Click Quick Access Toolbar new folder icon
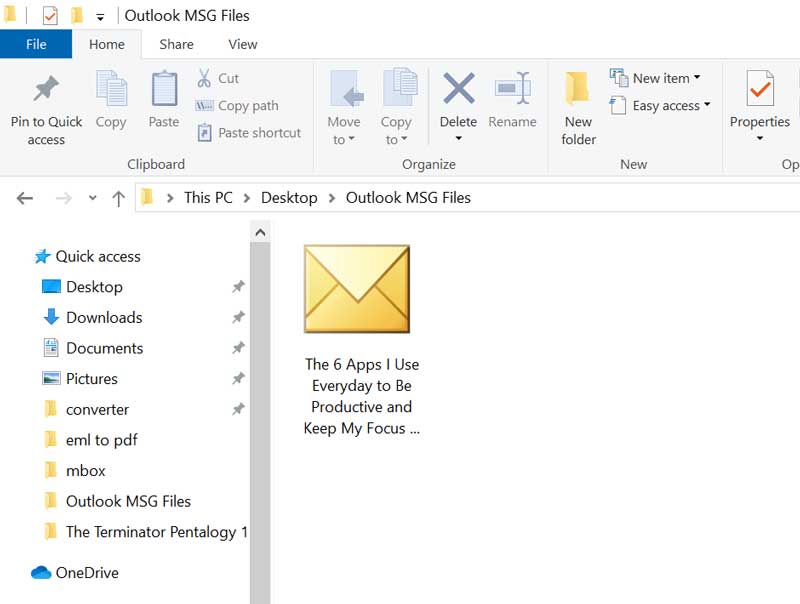The height and width of the screenshot is (604, 800). tap(77, 16)
